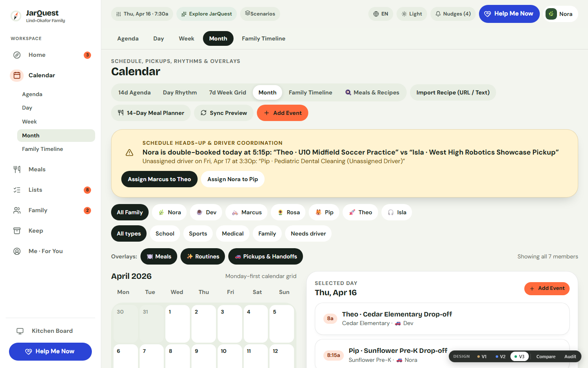Open the 14-Day Meal Planner

tap(151, 113)
